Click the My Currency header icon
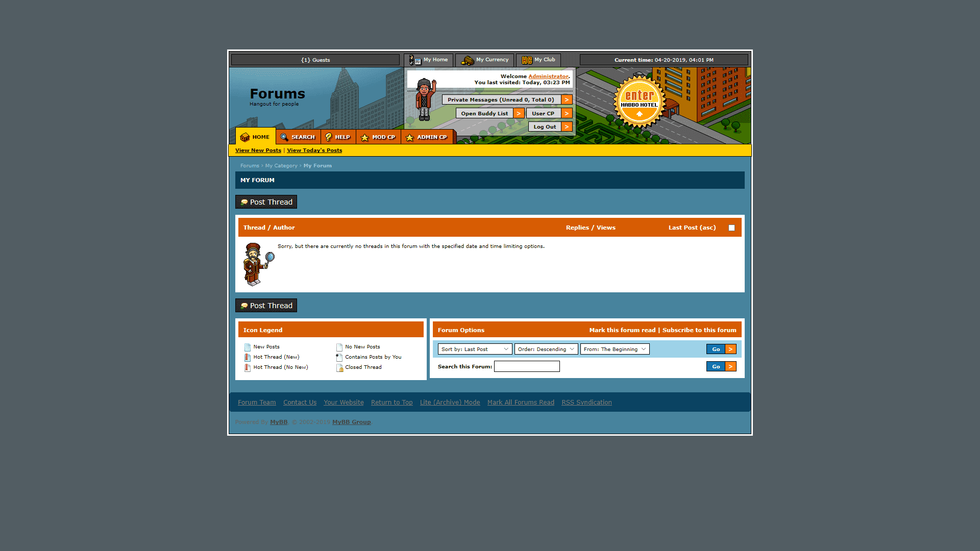Viewport: 980px width, 551px height. (466, 60)
